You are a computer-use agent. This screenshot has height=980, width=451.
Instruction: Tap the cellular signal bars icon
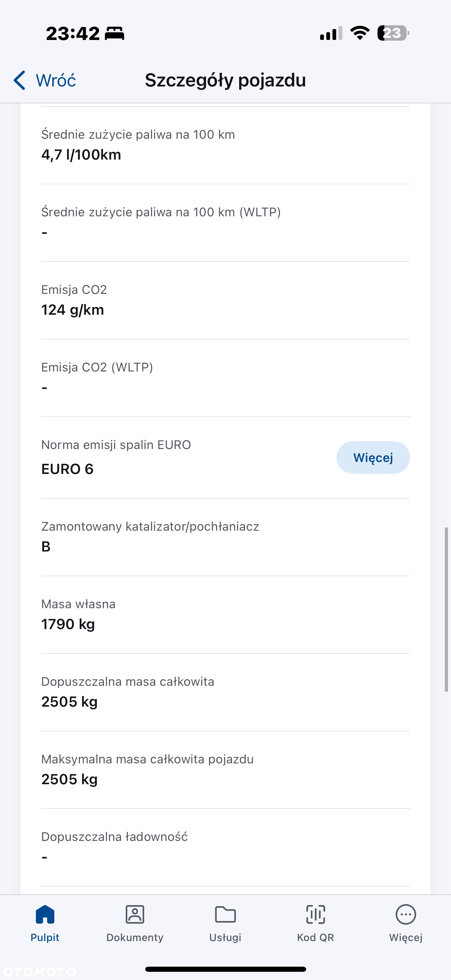point(331,33)
